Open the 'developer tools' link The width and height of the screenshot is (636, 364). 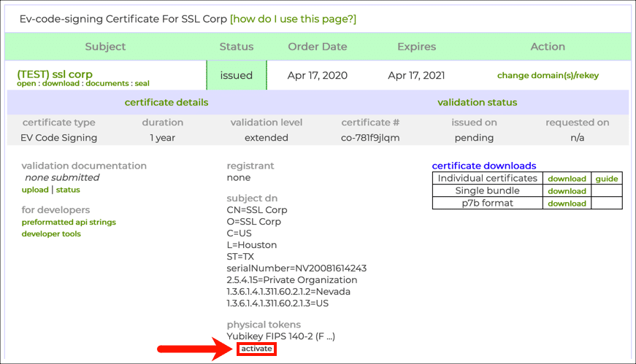click(51, 233)
